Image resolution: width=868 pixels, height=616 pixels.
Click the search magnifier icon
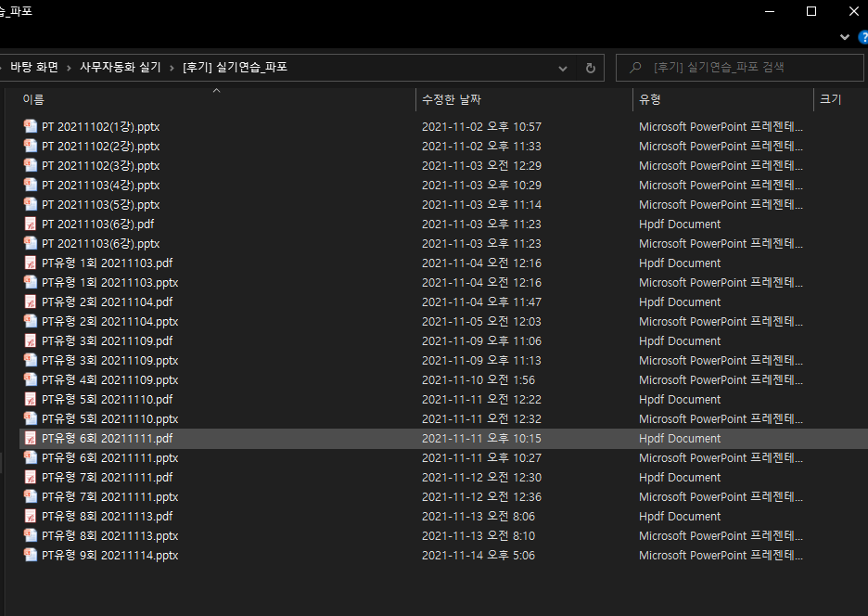click(x=635, y=68)
